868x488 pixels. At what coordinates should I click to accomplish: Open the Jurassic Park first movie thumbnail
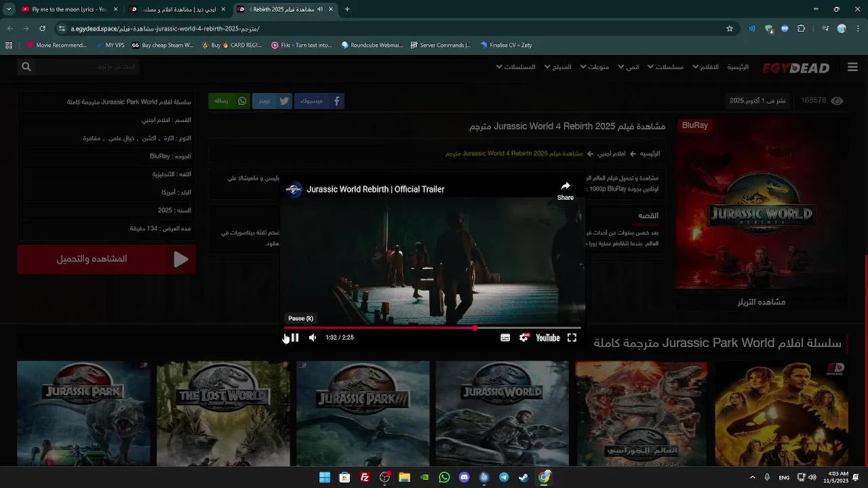84,413
